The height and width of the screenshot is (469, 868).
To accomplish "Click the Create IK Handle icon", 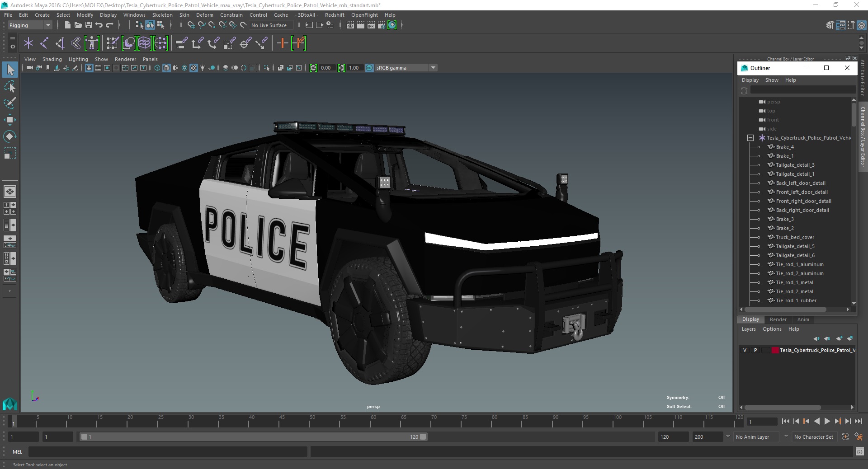I will [x=60, y=43].
